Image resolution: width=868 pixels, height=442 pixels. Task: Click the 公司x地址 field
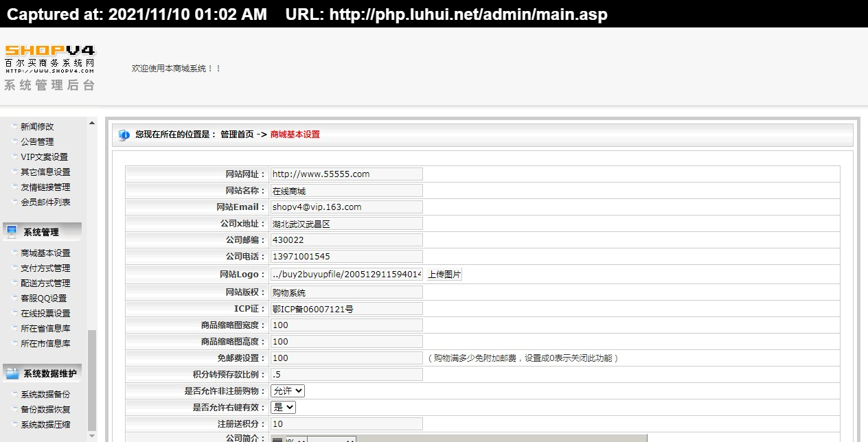[347, 224]
